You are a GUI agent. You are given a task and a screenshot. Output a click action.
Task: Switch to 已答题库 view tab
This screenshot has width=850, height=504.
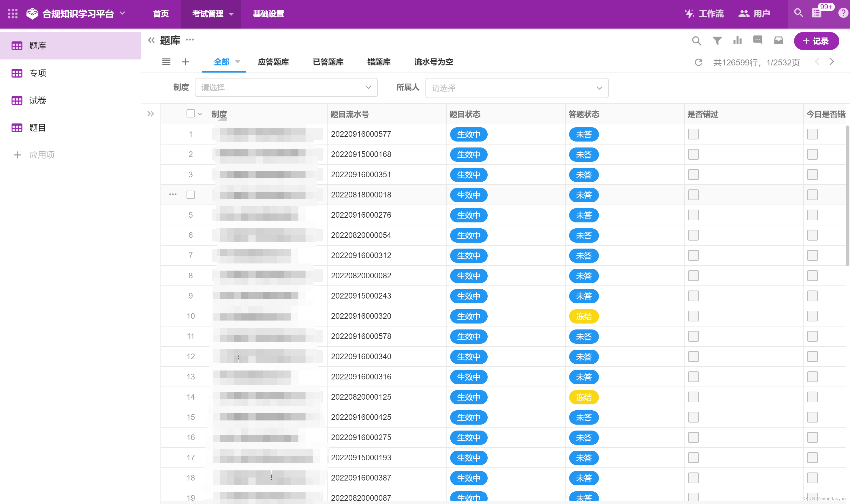point(328,62)
